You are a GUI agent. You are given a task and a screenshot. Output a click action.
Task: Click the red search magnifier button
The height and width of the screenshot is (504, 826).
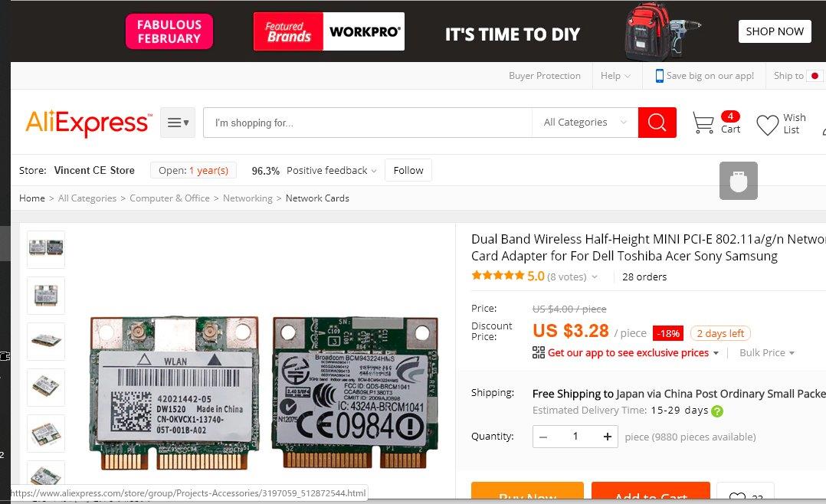pos(657,123)
